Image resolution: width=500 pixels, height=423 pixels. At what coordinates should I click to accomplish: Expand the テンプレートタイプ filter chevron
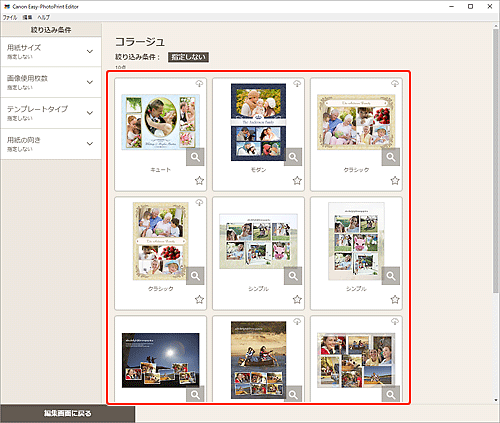tap(90, 113)
